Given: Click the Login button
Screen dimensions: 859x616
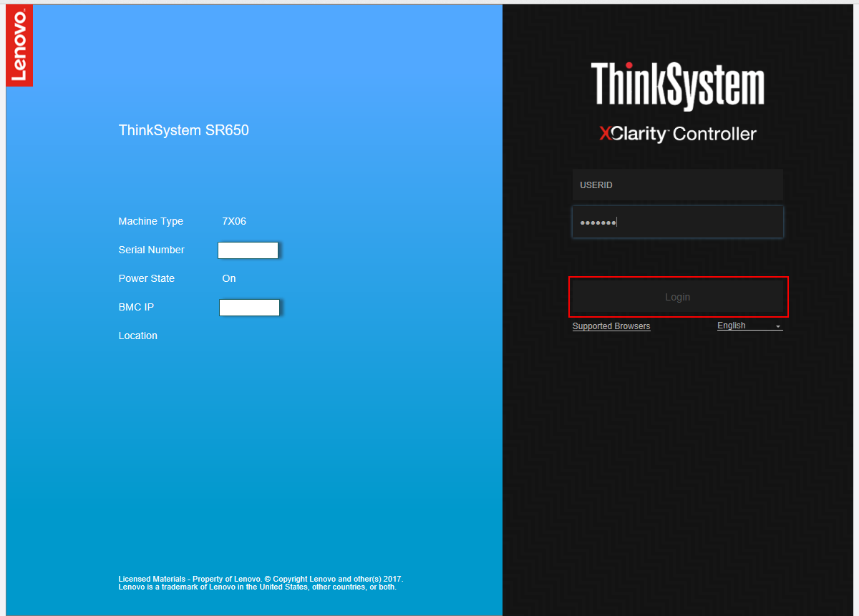Looking at the screenshot, I should (x=678, y=297).
